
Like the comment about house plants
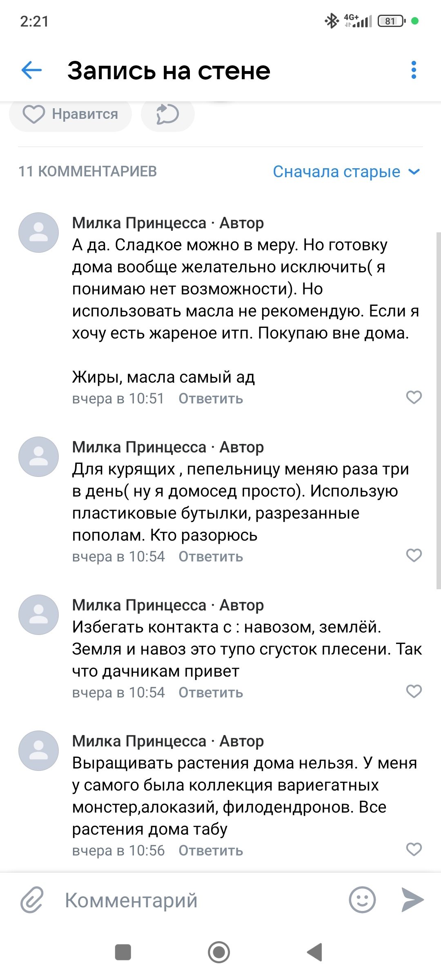coord(414,849)
